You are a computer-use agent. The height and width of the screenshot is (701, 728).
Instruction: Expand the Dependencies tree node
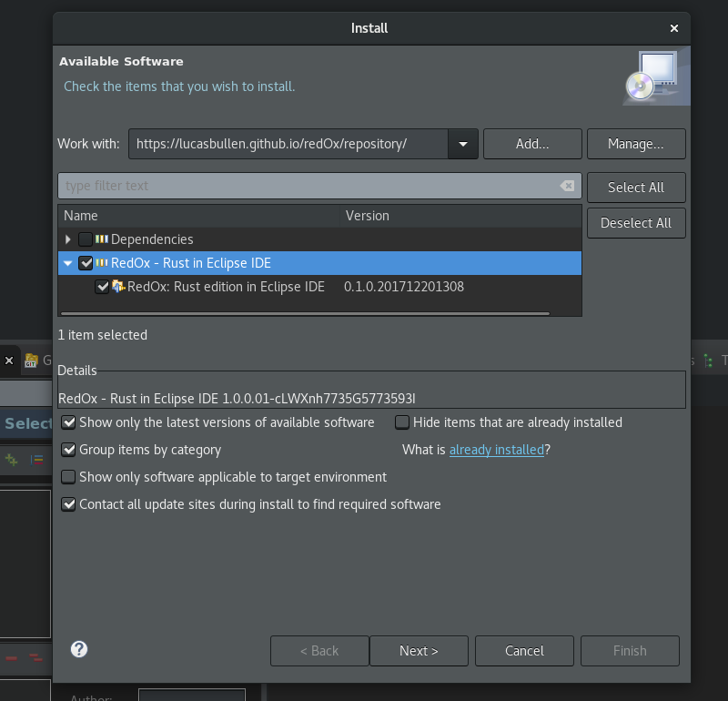67,239
